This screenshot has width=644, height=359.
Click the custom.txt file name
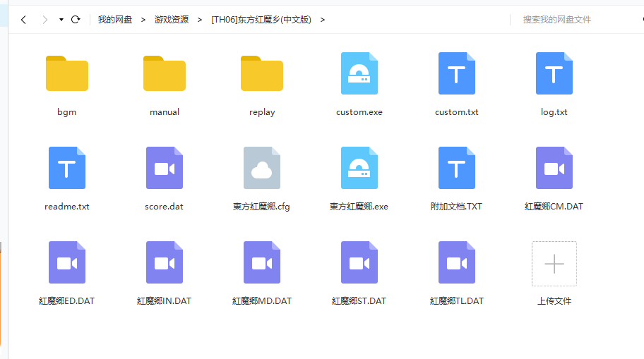[x=457, y=112]
